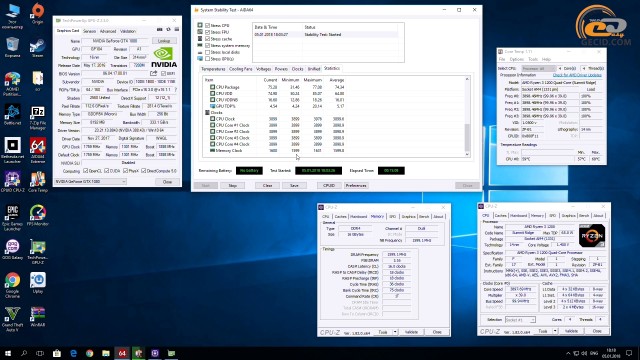Click the scroll down arrow in statistics list
The image size is (640, 360).
pyautogui.click(x=467, y=154)
